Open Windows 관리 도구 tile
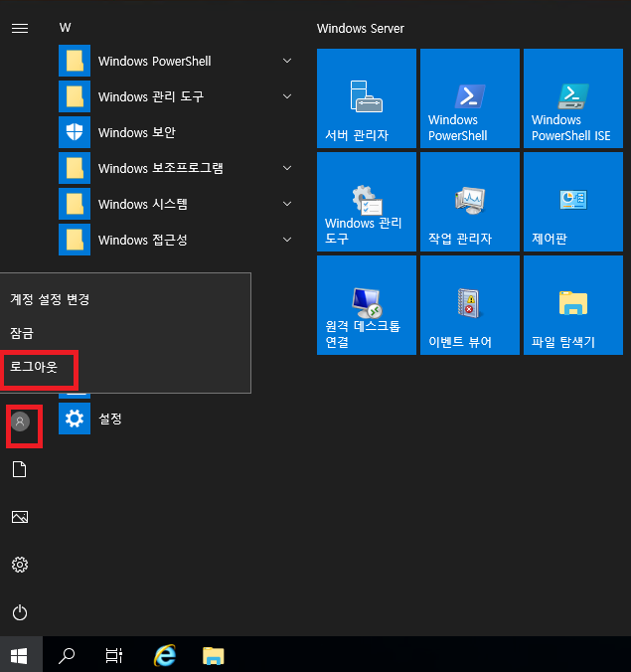 (x=367, y=202)
